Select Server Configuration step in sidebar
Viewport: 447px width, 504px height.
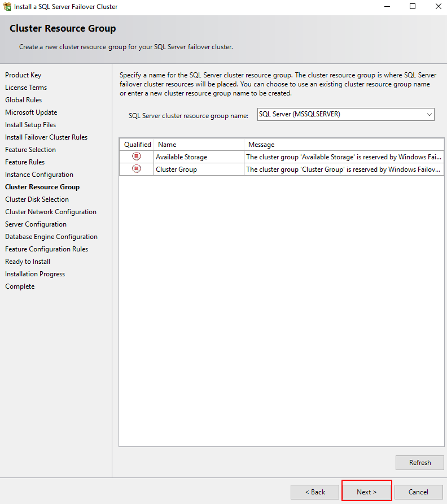coord(36,224)
